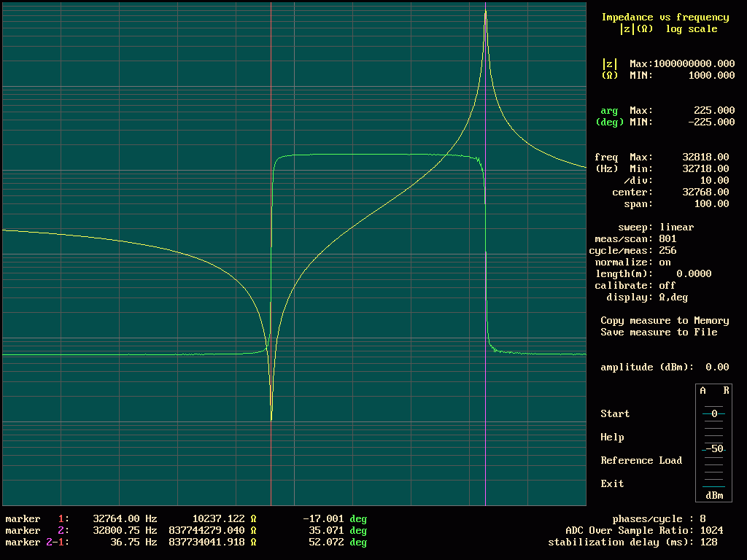Image resolution: width=747 pixels, height=560 pixels.
Task: Set the freq Min value 32718.00
Action: [705, 168]
